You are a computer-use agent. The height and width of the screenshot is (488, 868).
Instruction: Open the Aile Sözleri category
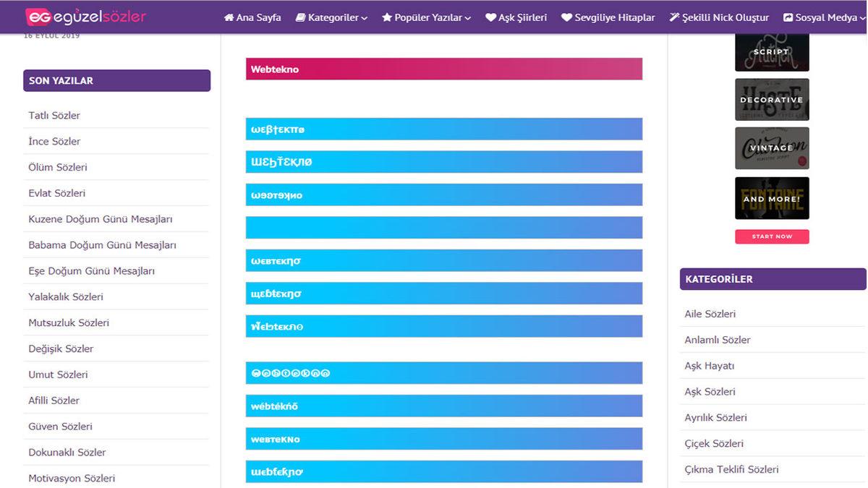coord(710,314)
